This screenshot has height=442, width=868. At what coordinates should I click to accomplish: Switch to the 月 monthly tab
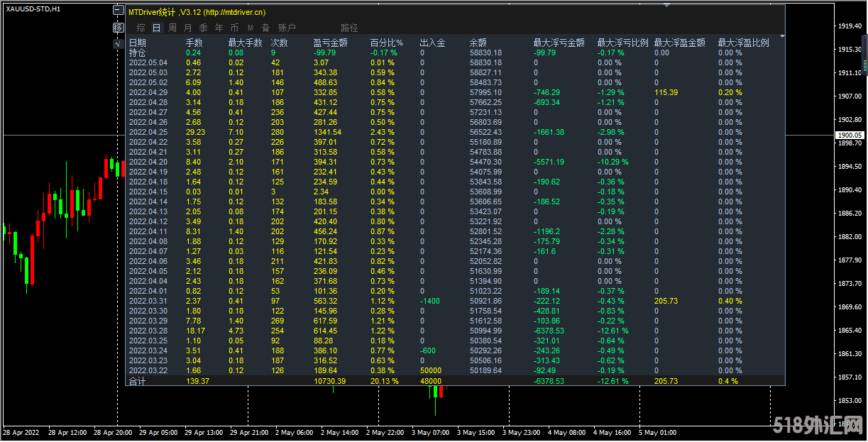pos(188,28)
